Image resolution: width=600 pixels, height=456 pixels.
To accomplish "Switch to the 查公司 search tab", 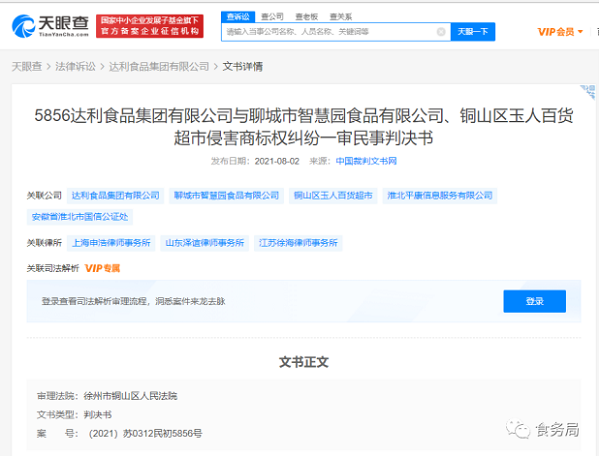I will pyautogui.click(x=272, y=16).
